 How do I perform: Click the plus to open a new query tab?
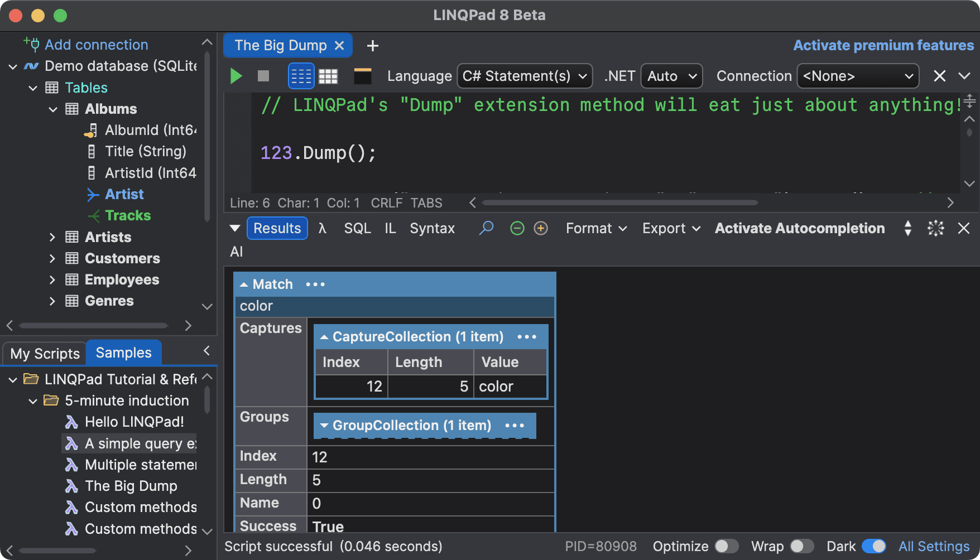coord(372,45)
